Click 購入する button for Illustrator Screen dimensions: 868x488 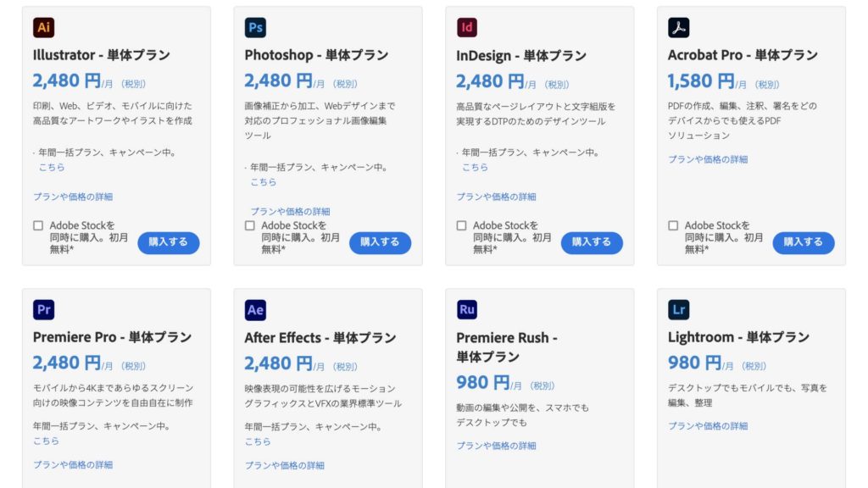click(x=169, y=242)
